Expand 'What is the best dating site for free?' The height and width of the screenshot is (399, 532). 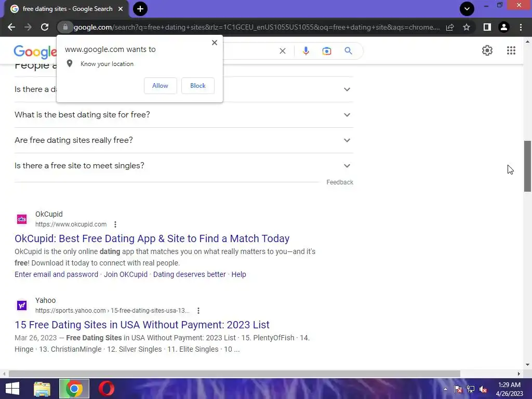coord(184,115)
